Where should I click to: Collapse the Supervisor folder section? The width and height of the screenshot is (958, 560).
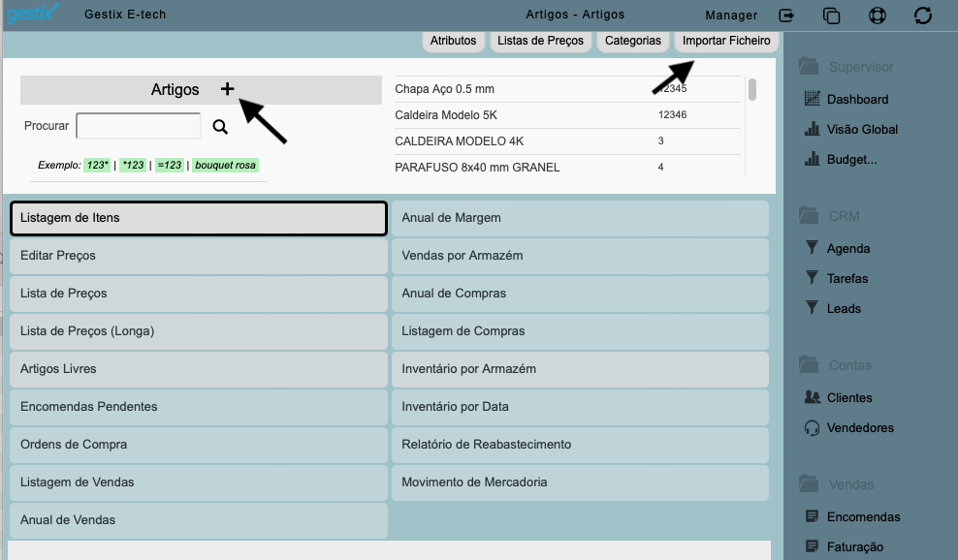pos(846,67)
